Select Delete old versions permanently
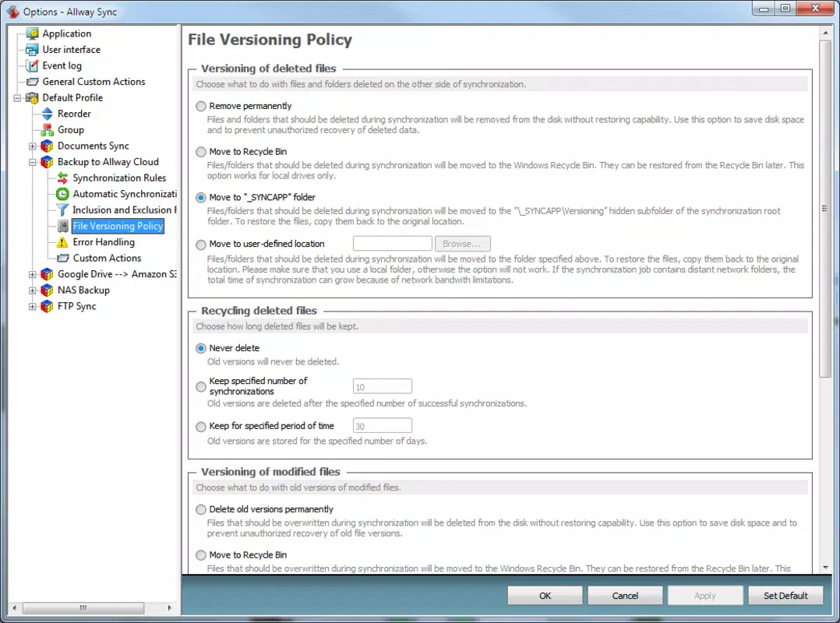Image resolution: width=840 pixels, height=623 pixels. (x=201, y=509)
